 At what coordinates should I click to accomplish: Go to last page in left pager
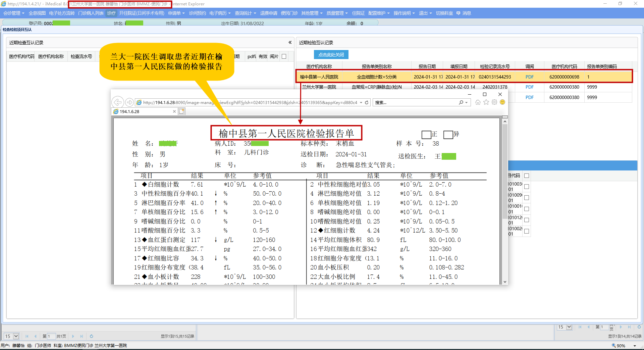point(82,336)
